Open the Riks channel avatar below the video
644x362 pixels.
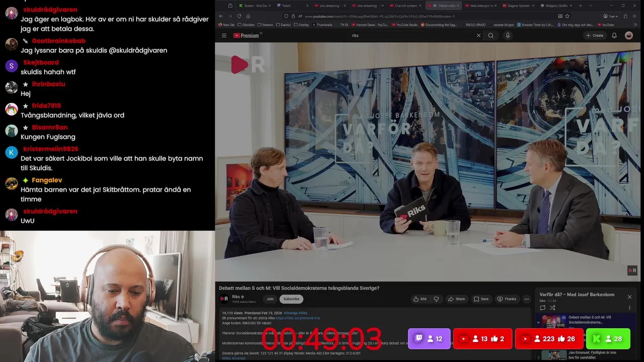224,299
